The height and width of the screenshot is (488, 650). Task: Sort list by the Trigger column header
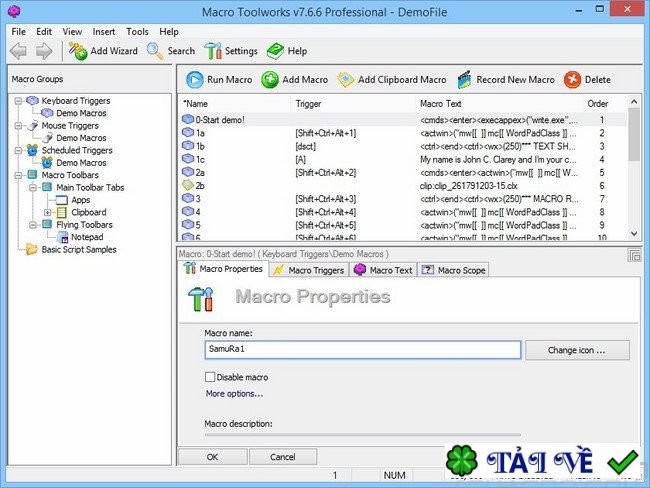coord(353,104)
